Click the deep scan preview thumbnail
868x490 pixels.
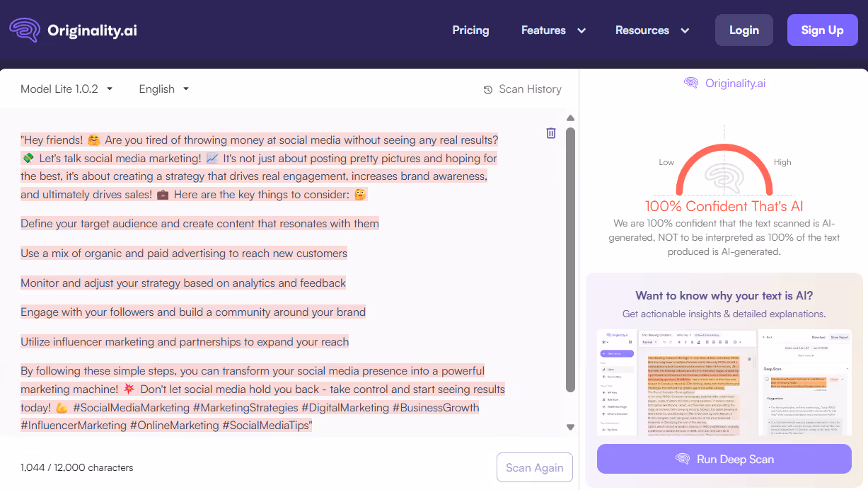724,382
